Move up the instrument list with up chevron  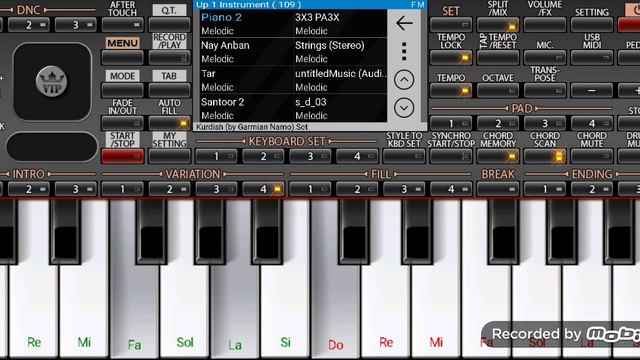click(404, 80)
